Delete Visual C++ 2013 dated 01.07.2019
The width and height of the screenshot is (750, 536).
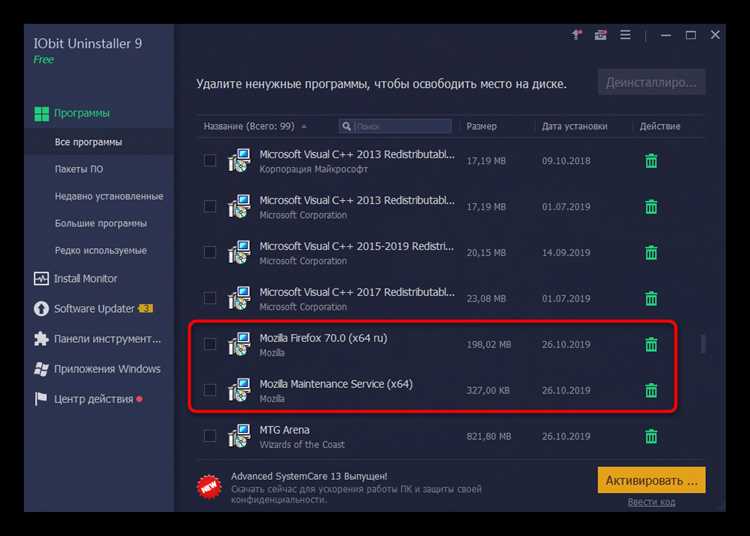pyautogui.click(x=651, y=207)
